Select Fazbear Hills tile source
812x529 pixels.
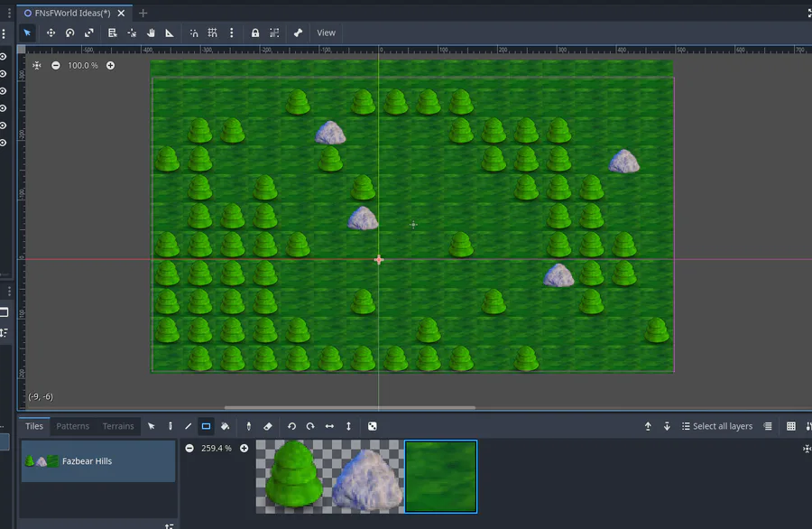pyautogui.click(x=98, y=461)
